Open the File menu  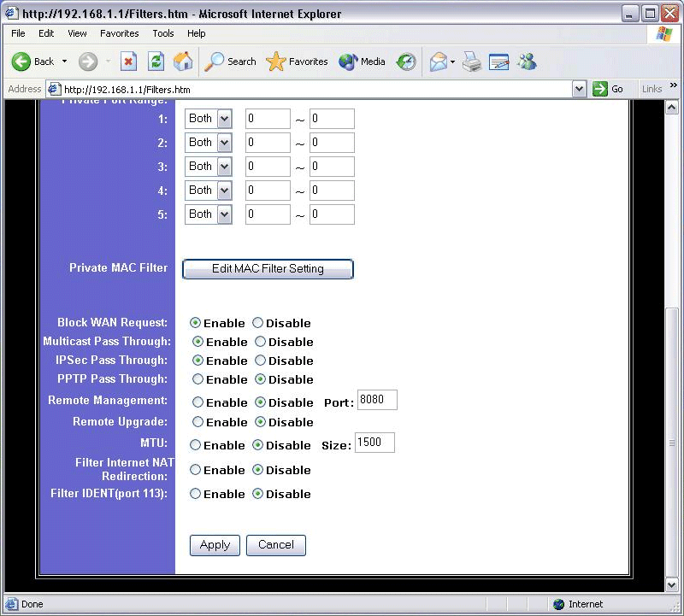tap(18, 33)
